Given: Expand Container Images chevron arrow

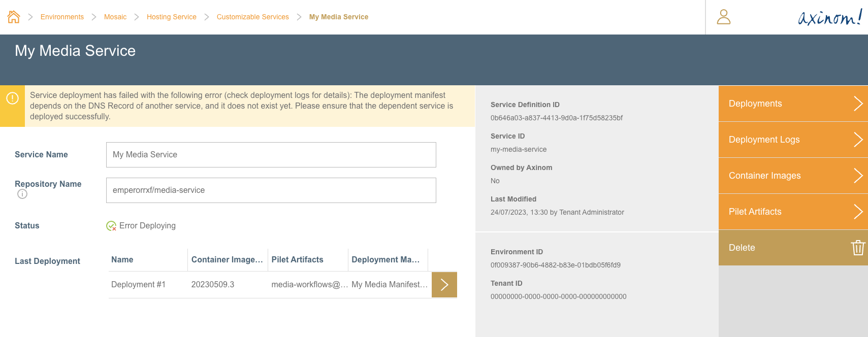Looking at the screenshot, I should (x=857, y=176).
